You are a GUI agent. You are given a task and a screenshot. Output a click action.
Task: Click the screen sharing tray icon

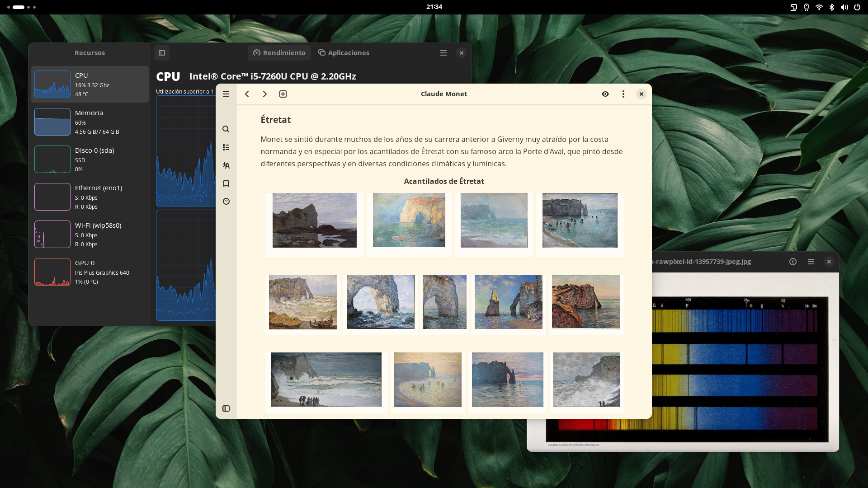pos(794,7)
